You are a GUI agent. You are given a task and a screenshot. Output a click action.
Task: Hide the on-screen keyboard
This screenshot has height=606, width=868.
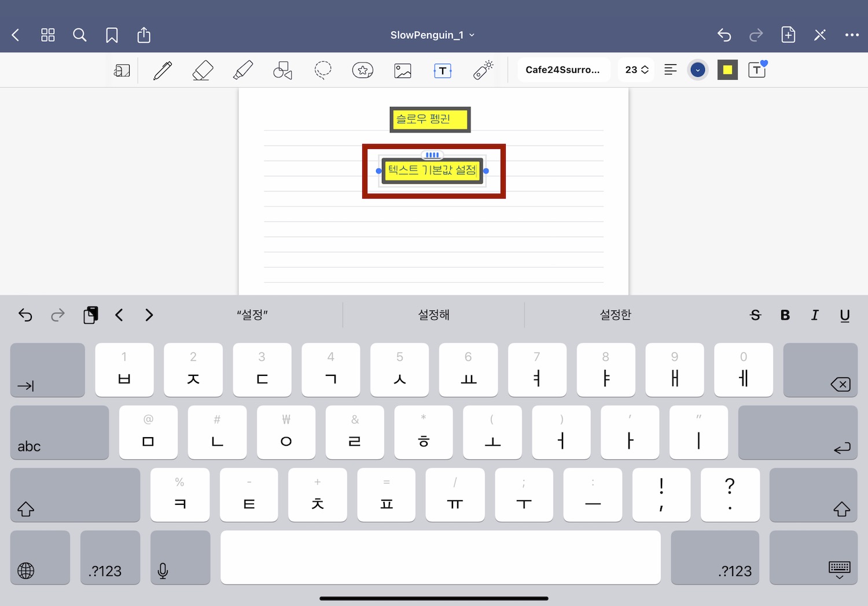(813, 557)
